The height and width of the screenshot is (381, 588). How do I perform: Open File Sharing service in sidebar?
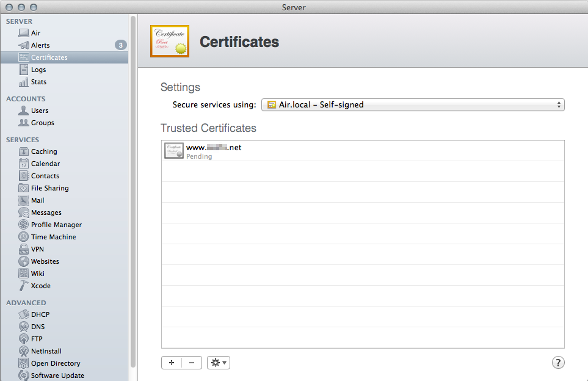(x=49, y=188)
